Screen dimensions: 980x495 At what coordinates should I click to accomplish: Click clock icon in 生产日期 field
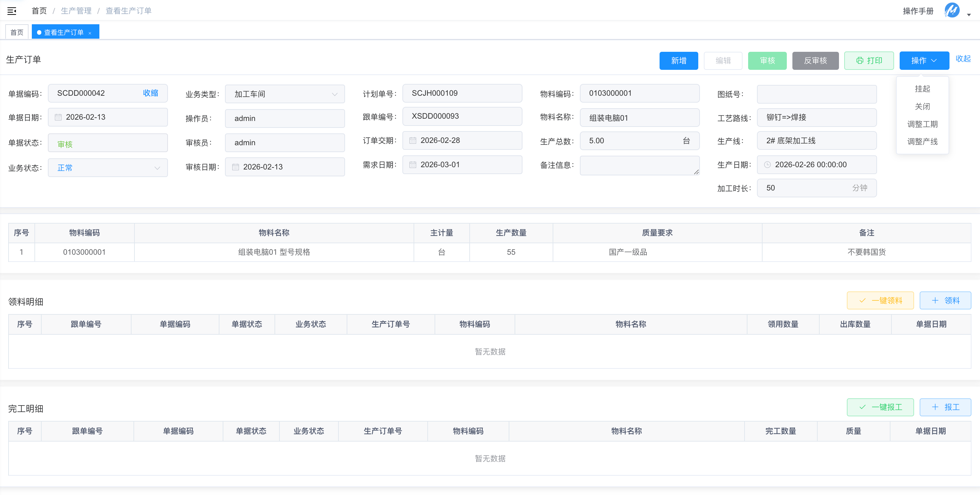767,165
